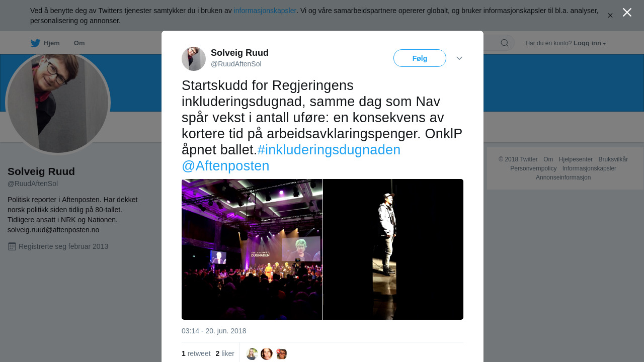
Task: Open hashtag #inkluderingsdugnaden link
Action: [x=329, y=150]
